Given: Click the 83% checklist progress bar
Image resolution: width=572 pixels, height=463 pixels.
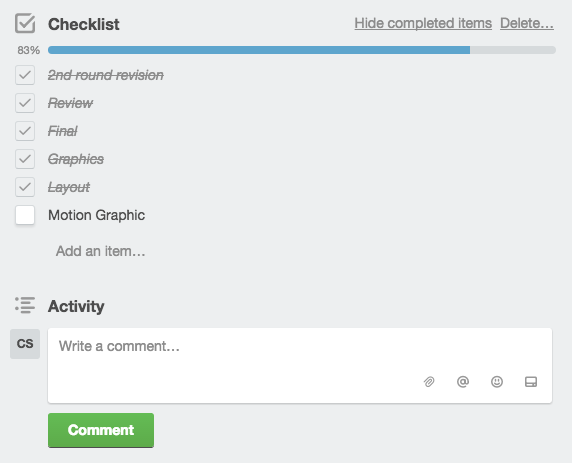Looking at the screenshot, I should [x=302, y=50].
